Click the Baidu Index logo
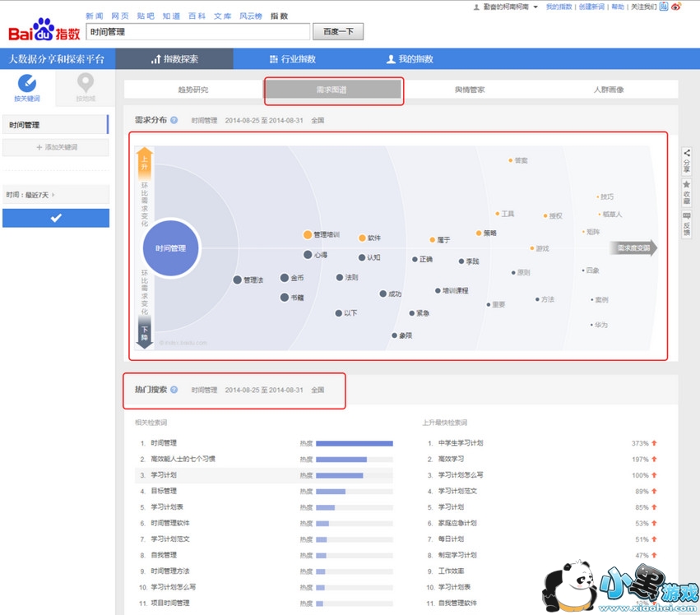This screenshot has height=615, width=700. pyautogui.click(x=44, y=30)
